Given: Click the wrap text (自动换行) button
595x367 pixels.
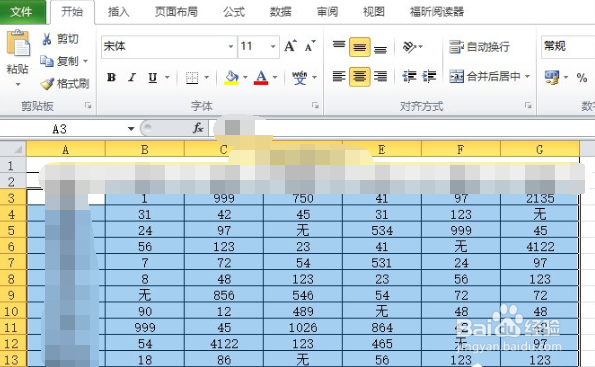Looking at the screenshot, I should tap(479, 47).
